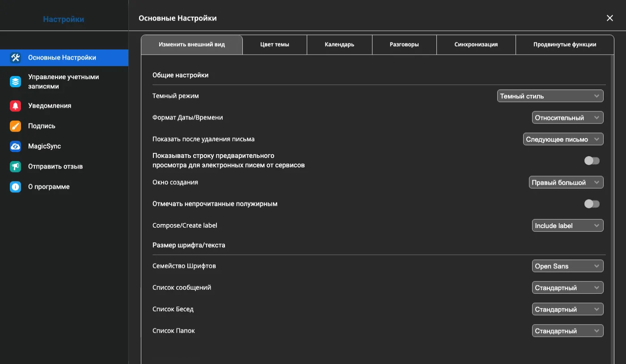Switch to Календарь tab
This screenshot has height=364, width=626.
(339, 45)
